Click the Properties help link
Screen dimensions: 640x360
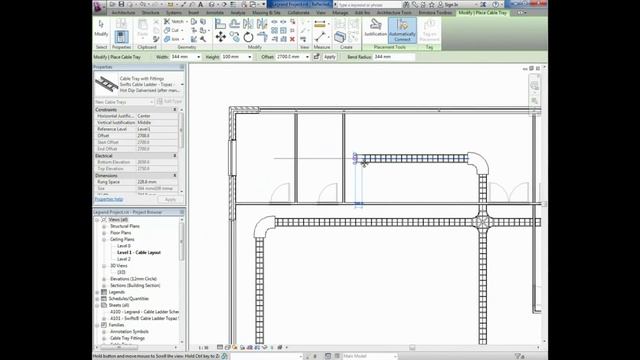[109, 199]
